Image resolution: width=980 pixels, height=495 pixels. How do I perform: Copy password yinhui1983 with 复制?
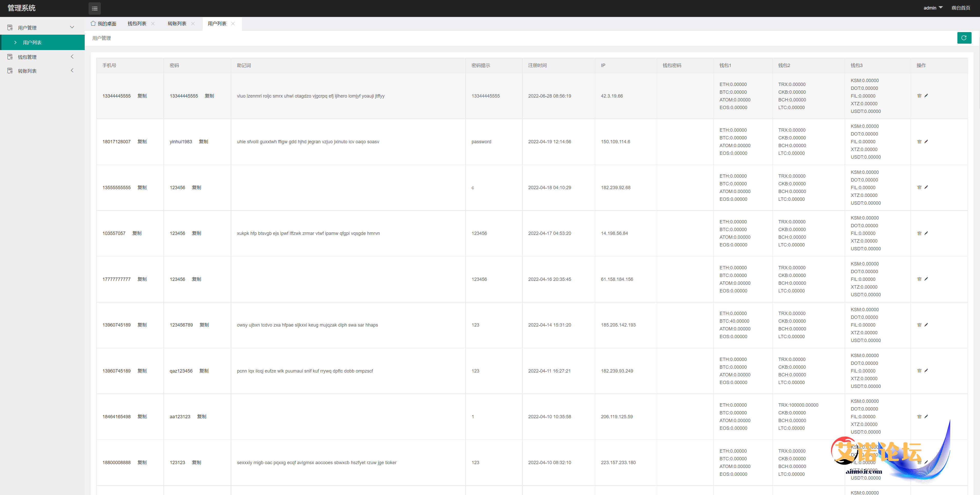click(204, 141)
